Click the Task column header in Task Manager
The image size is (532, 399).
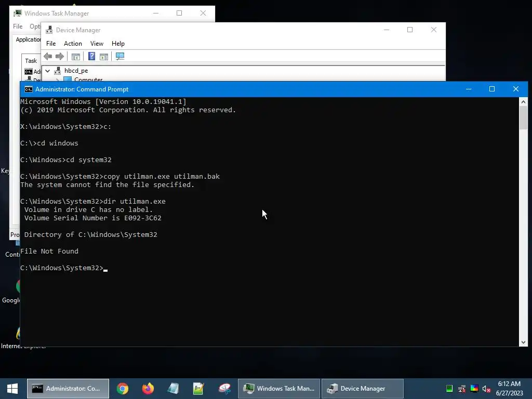[31, 61]
